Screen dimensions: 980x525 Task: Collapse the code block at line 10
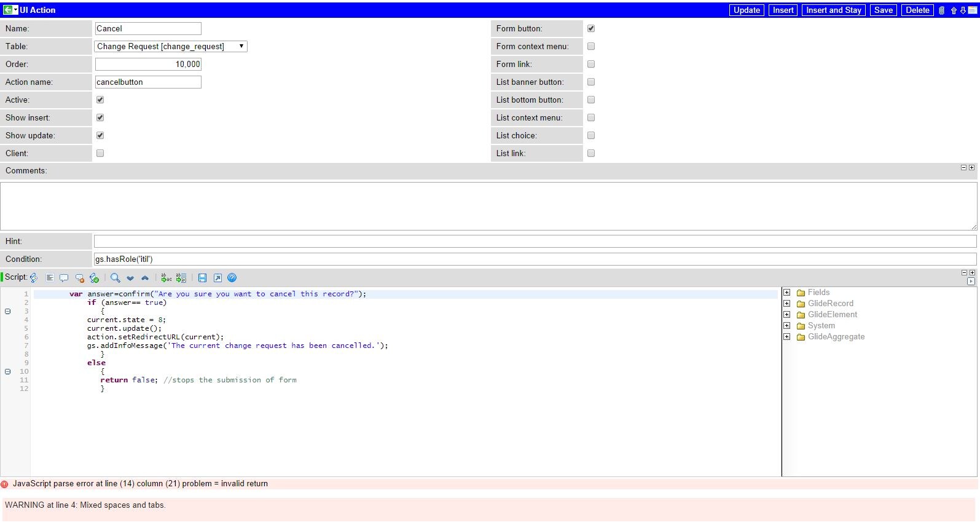coord(8,371)
